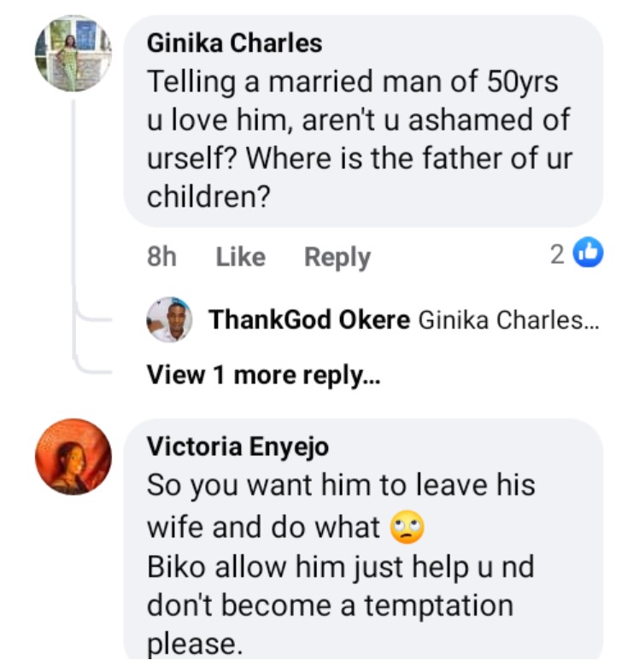This screenshot has height=672, width=639.
Task: Select Victoria's "So you want him" comment text
Action: point(342,486)
